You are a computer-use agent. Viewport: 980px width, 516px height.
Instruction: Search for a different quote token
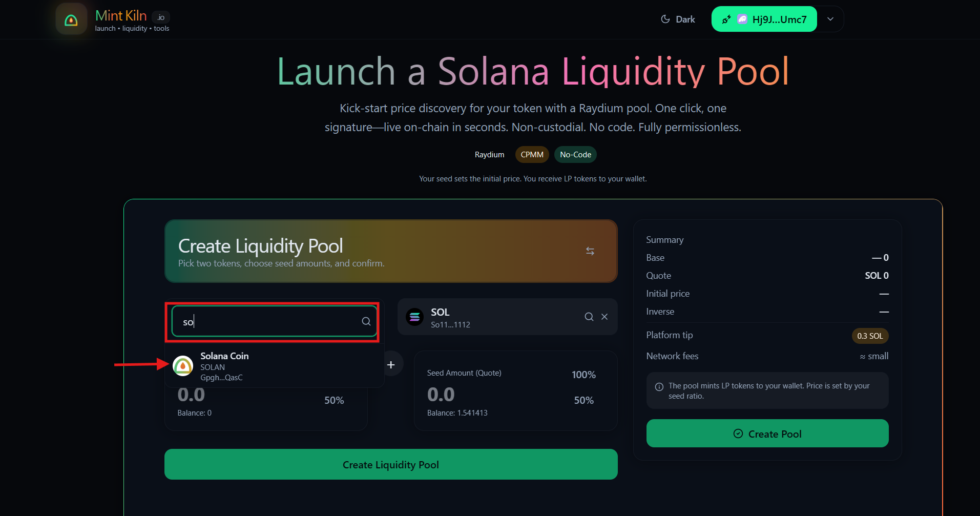(589, 317)
